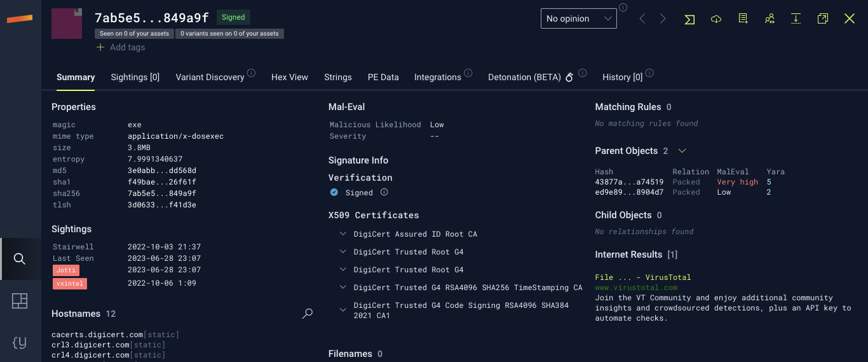868x362 pixels.
Task: Go to the next object arrow
Action: 663,19
